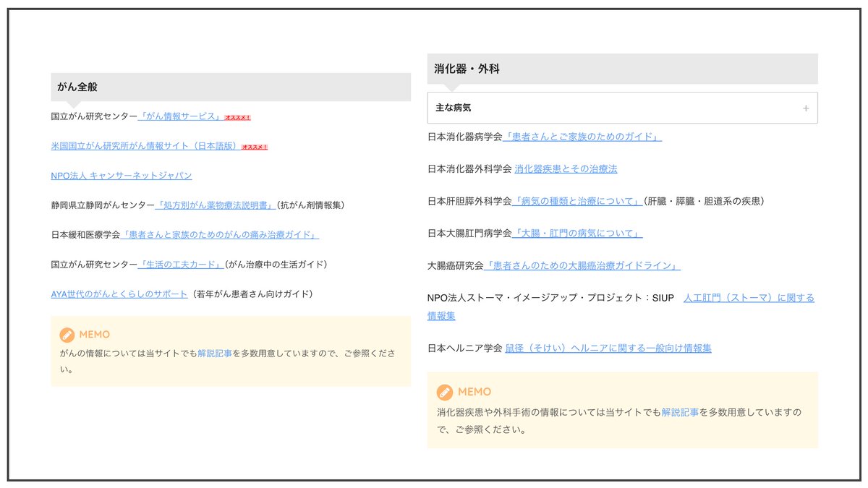Open 消化器疾患とその治療法 link

566,168
